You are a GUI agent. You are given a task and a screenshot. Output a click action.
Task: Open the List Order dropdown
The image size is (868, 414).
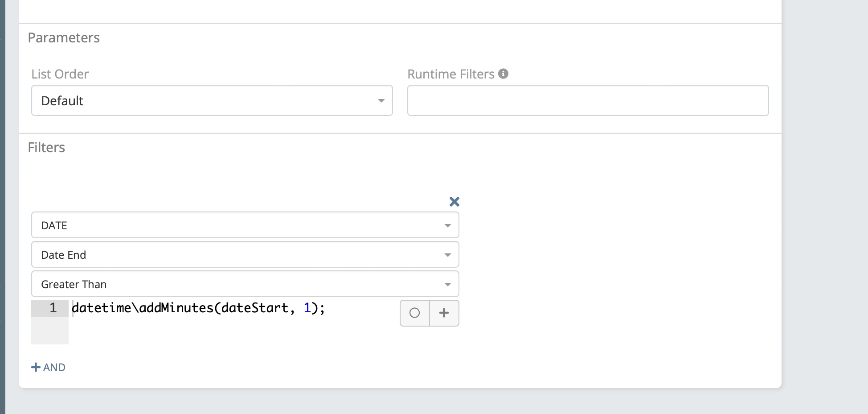212,100
